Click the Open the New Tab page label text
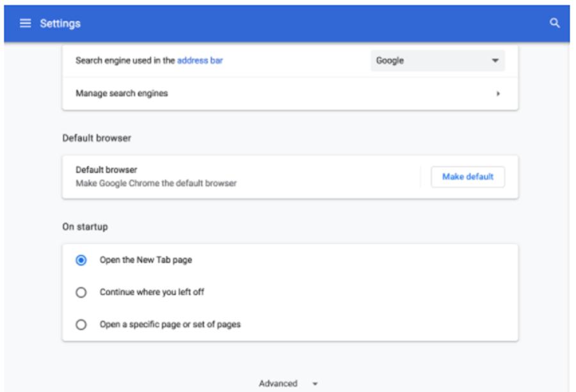The width and height of the screenshot is (576, 392). [145, 260]
